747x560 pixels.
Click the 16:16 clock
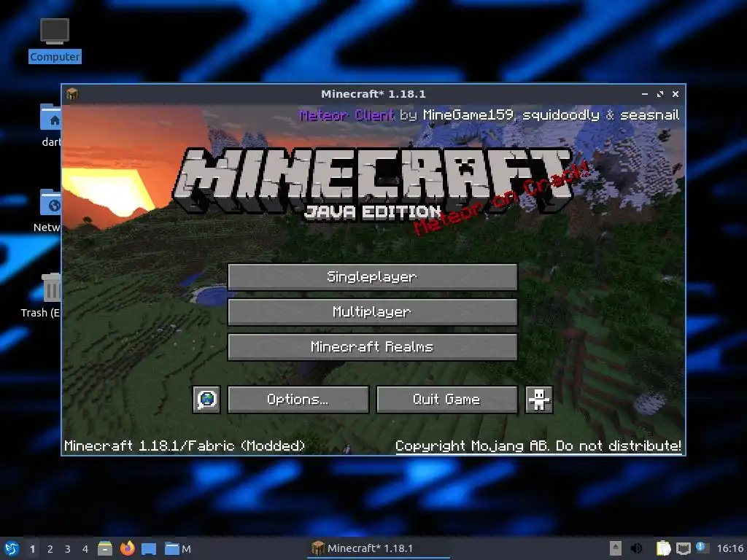730,548
